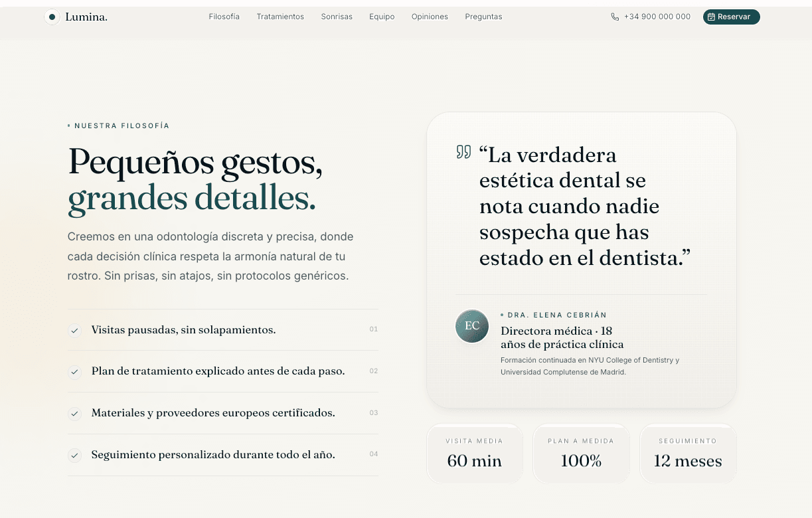812x518 pixels.
Task: Click the EC avatar of Dra. Elena Cebrián
Action: click(472, 326)
